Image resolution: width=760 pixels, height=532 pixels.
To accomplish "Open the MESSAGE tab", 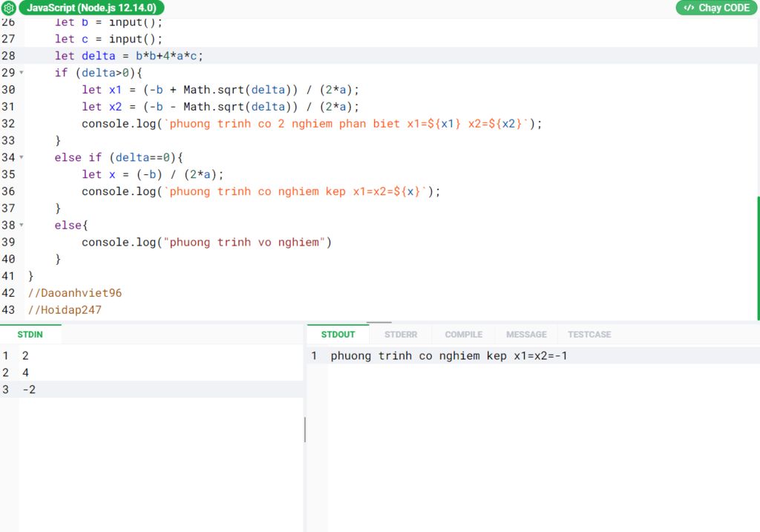I will pos(526,335).
